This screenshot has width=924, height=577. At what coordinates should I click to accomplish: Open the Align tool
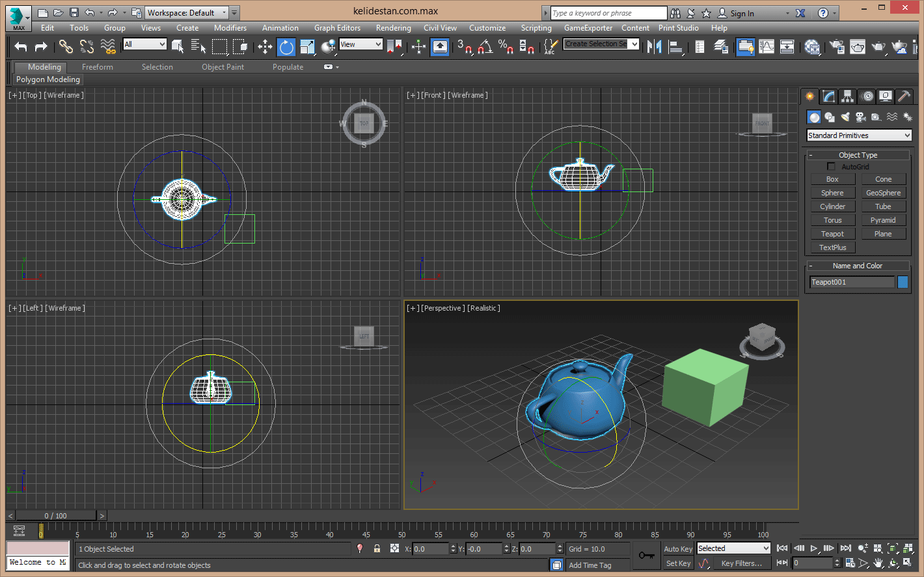tap(675, 46)
